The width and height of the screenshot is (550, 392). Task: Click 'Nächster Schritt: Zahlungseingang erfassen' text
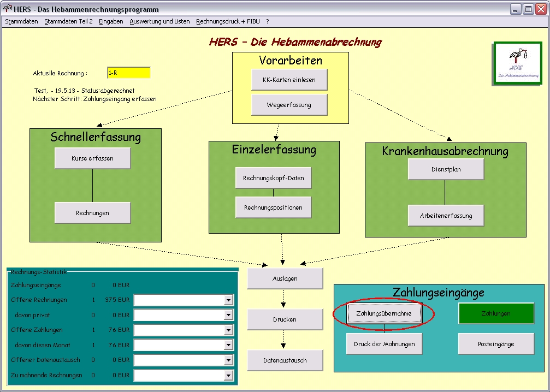click(x=94, y=99)
